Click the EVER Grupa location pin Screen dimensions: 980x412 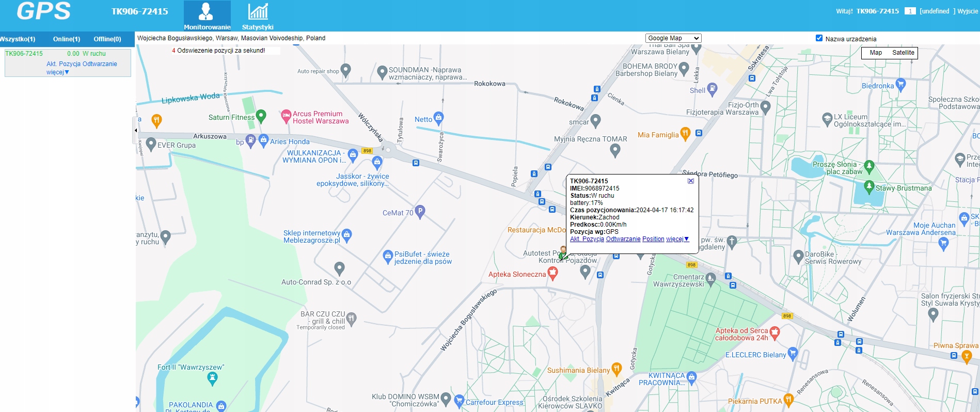(151, 144)
